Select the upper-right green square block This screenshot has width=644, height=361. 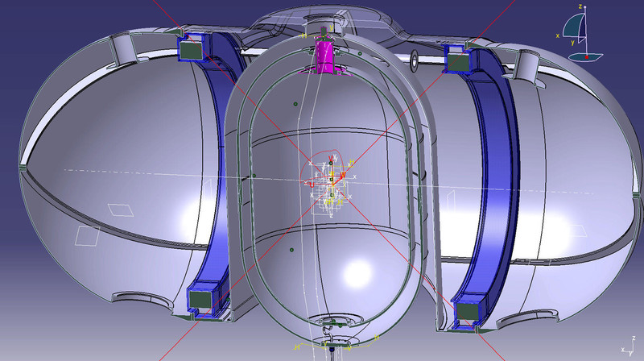click(x=457, y=60)
